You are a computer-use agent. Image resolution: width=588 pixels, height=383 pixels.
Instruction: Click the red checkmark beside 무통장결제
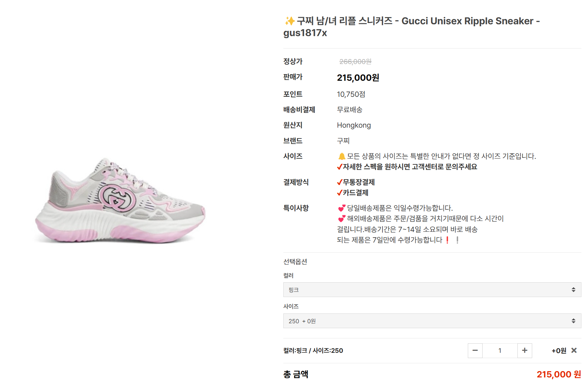click(x=340, y=182)
